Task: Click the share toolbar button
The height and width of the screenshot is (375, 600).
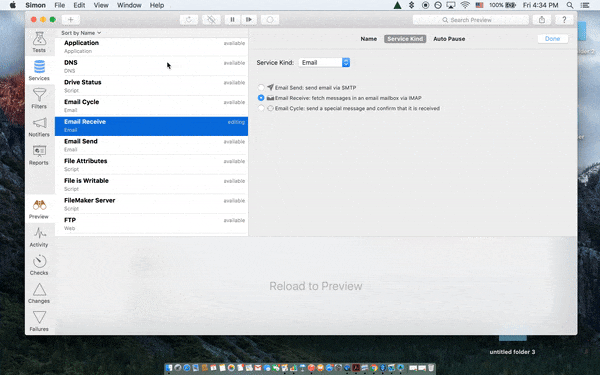Action: click(542, 20)
